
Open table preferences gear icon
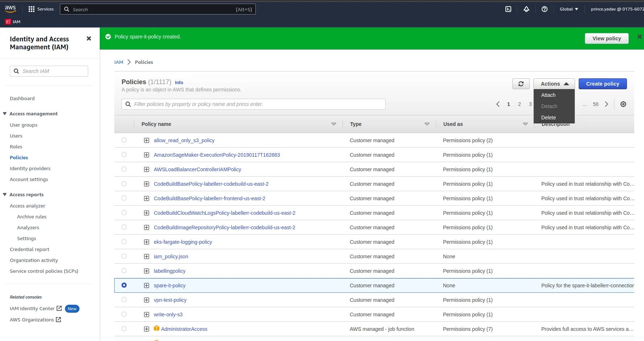coord(623,104)
